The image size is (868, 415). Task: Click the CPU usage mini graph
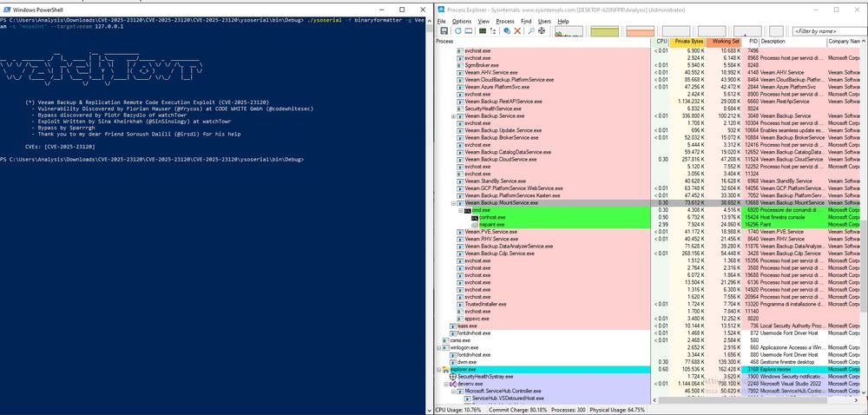[x=569, y=31]
